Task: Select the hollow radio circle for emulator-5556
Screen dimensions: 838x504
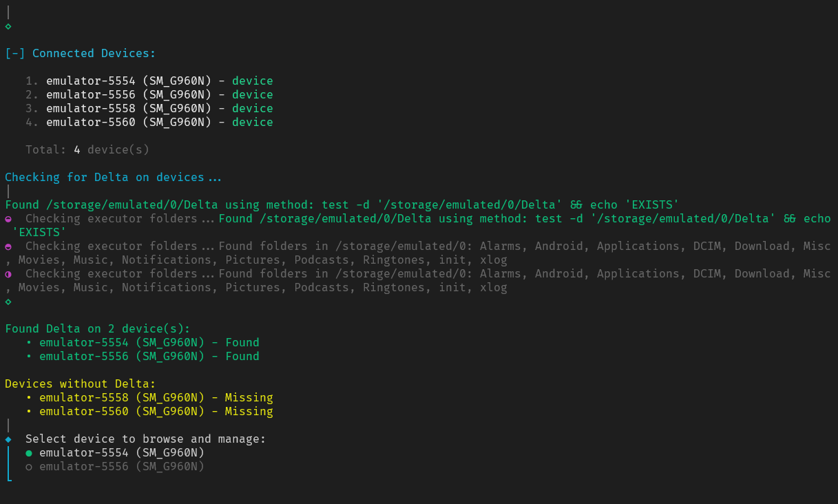Action: tap(28, 466)
